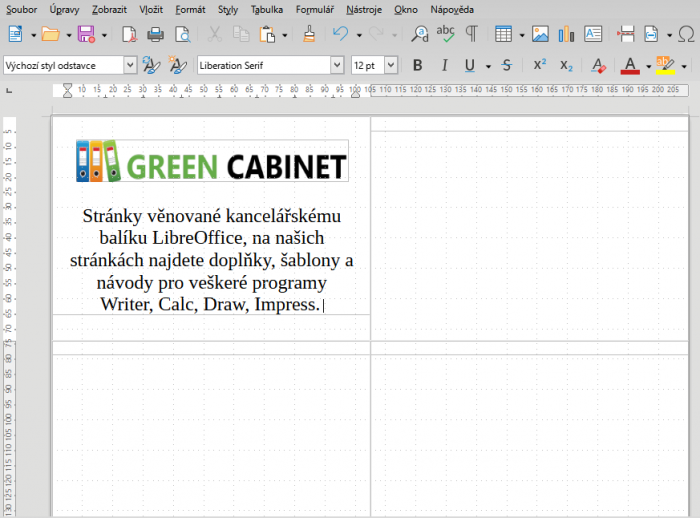Image resolution: width=700 pixels, height=518 pixels.
Task: Open Find and Replace
Action: point(420,34)
